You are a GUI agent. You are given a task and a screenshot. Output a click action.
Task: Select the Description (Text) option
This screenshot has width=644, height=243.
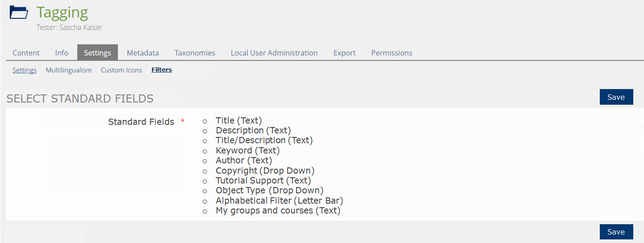(x=205, y=131)
